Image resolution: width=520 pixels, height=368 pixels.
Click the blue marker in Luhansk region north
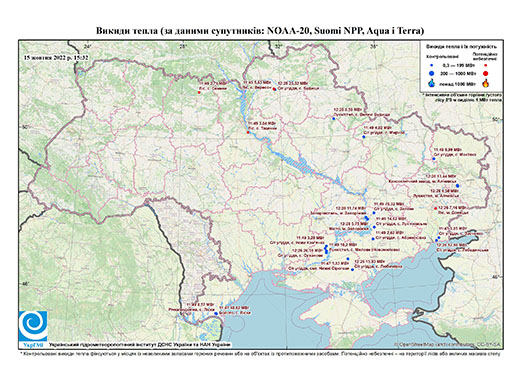(434, 159)
